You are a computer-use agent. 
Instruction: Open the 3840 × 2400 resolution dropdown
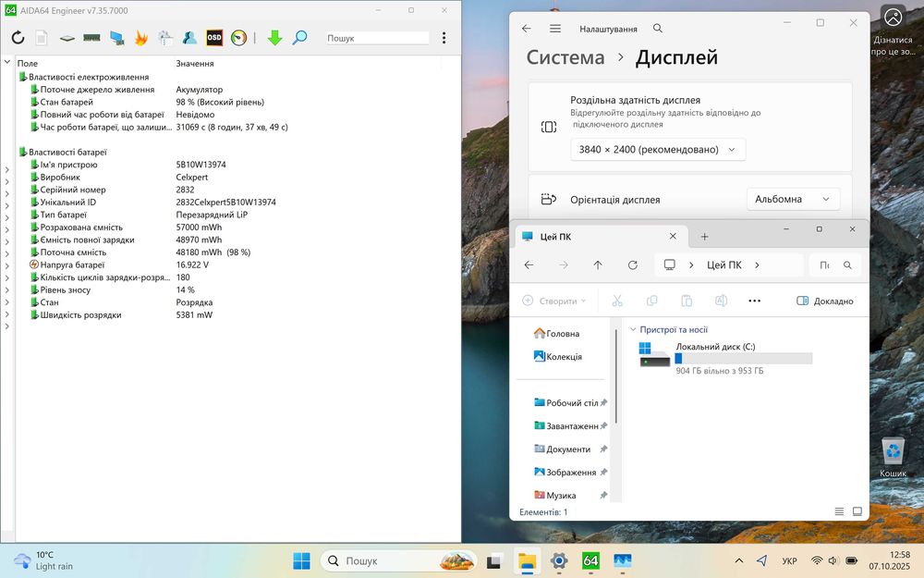pyautogui.click(x=658, y=149)
